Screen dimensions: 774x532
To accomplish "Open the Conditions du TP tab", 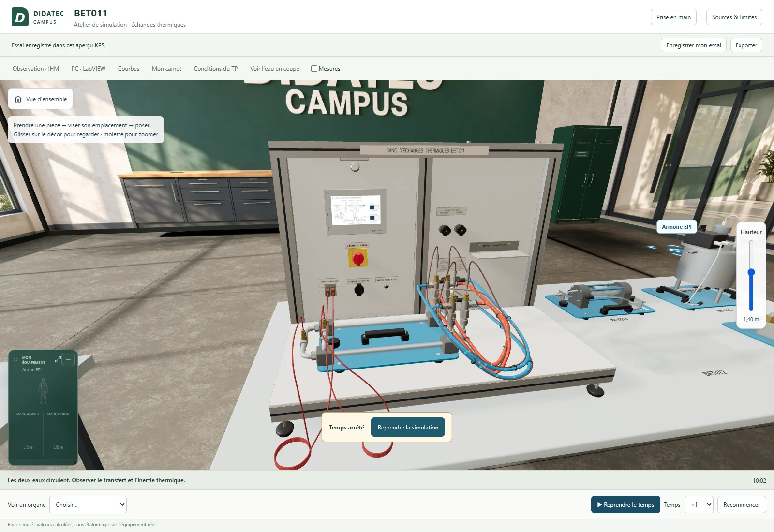I will [x=216, y=69].
